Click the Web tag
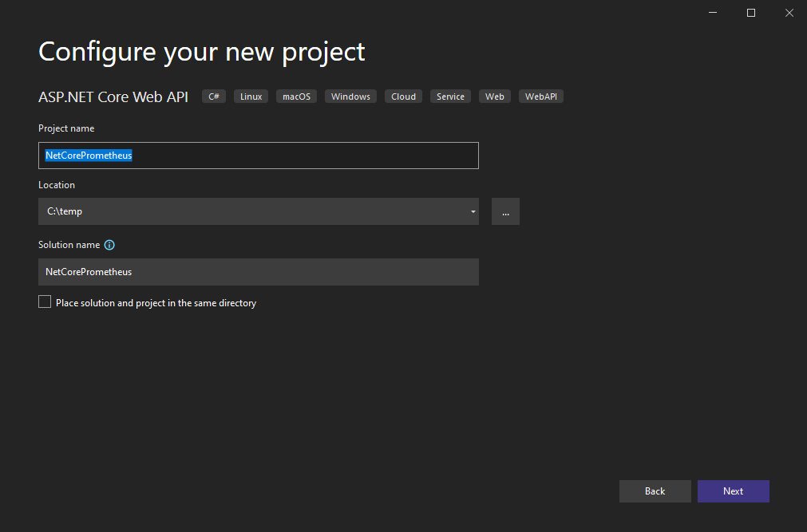This screenshot has width=807, height=532. click(495, 97)
